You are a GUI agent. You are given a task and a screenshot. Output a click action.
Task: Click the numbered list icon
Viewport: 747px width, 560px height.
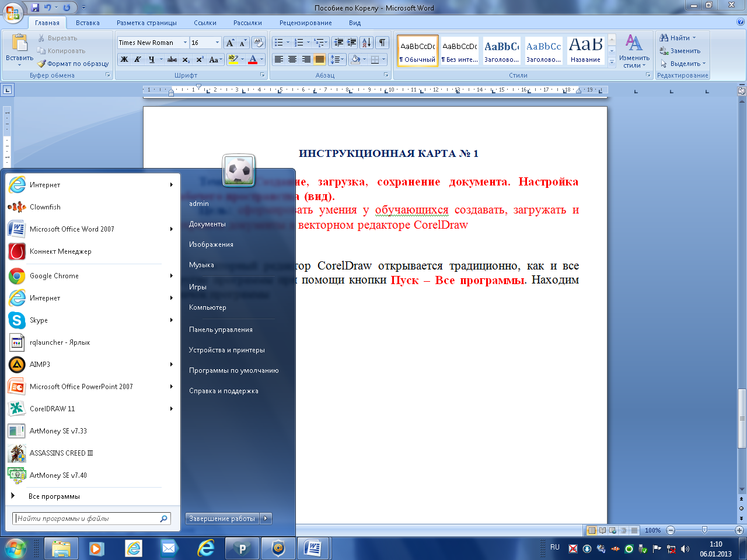click(299, 43)
